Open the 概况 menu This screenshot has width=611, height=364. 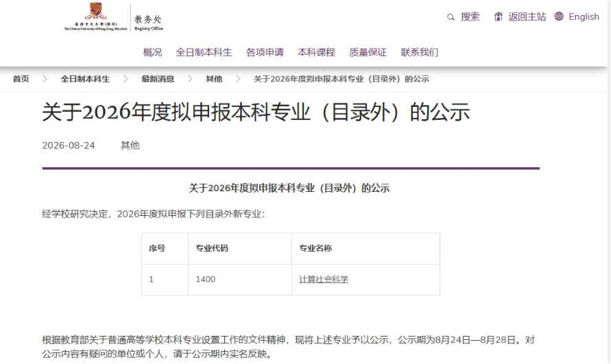pos(152,52)
